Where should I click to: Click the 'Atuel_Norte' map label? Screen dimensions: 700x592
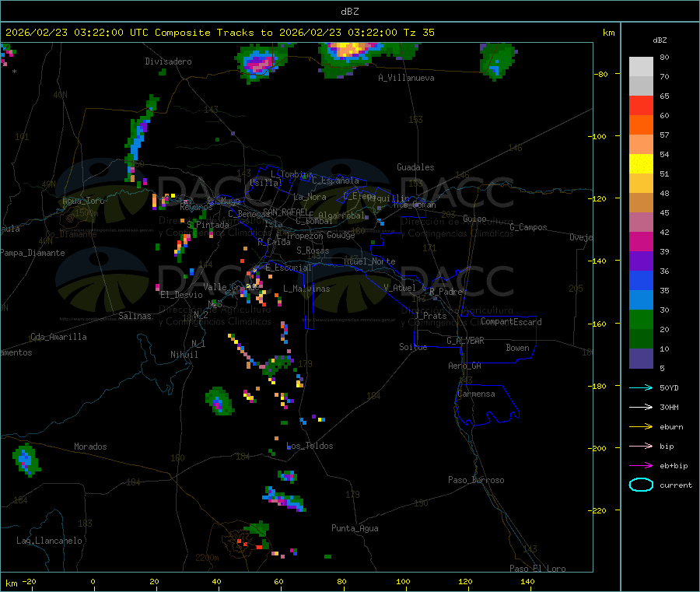[x=369, y=261]
